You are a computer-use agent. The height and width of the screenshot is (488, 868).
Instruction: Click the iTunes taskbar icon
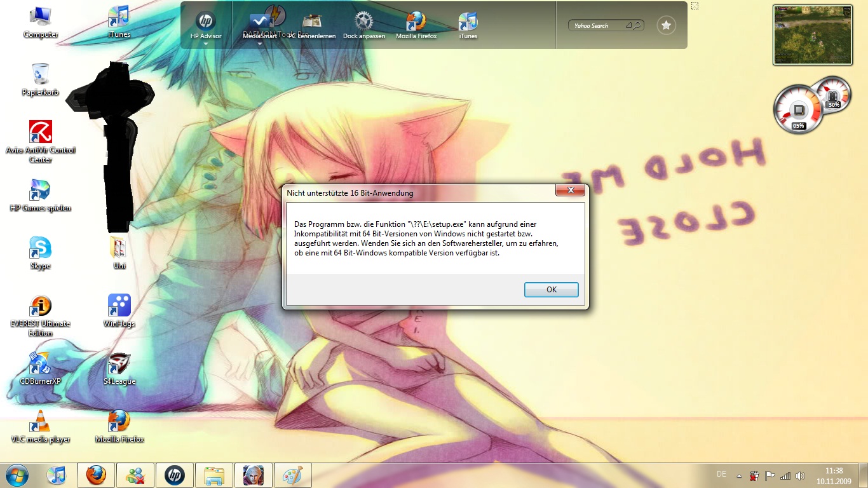57,475
